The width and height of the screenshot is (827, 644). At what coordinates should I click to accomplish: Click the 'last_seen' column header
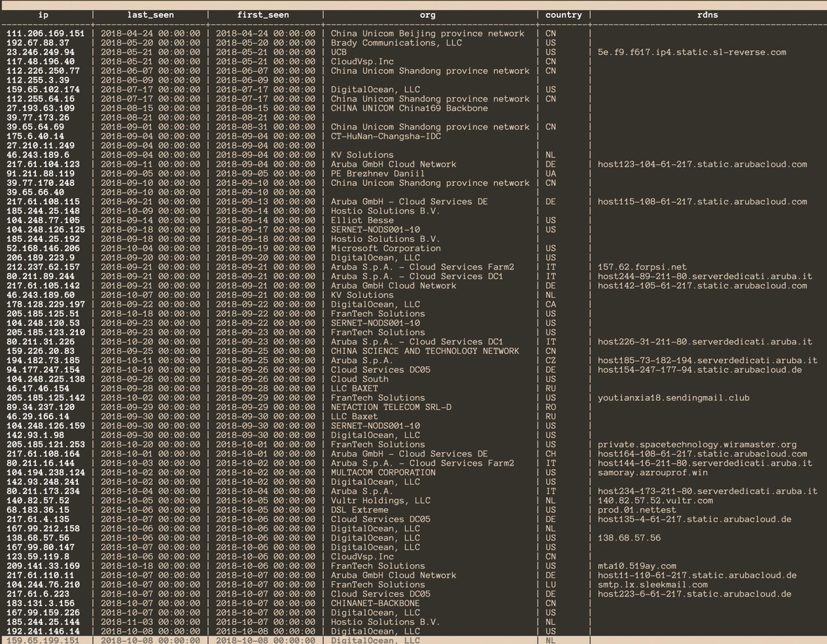coord(150,14)
